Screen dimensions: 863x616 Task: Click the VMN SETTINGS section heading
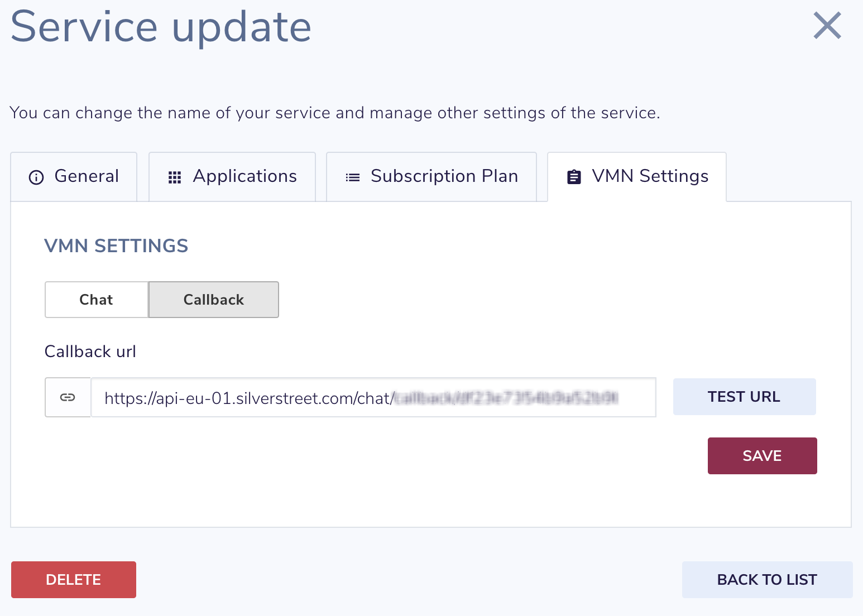point(116,246)
